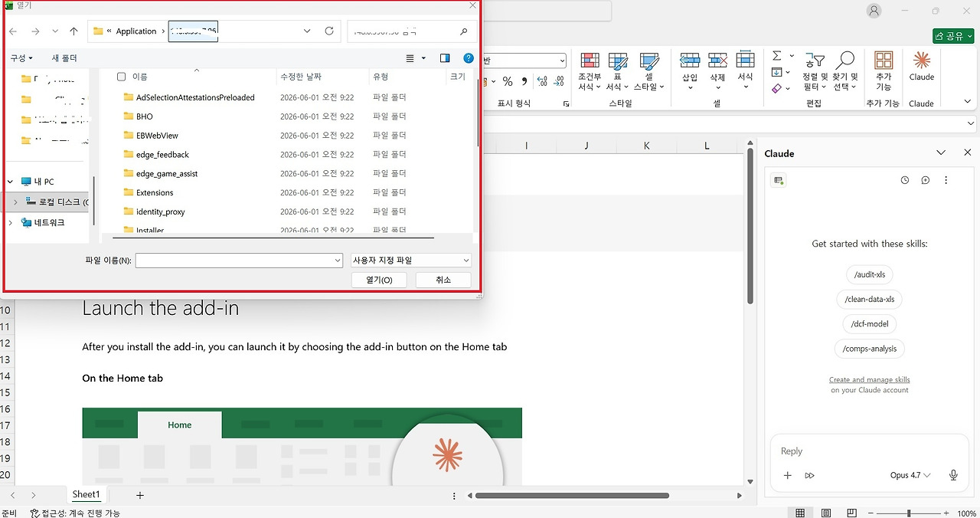Viewport: 980px width, 518px height.
Task: Click 열기(O) button in file dialog
Action: pos(379,280)
